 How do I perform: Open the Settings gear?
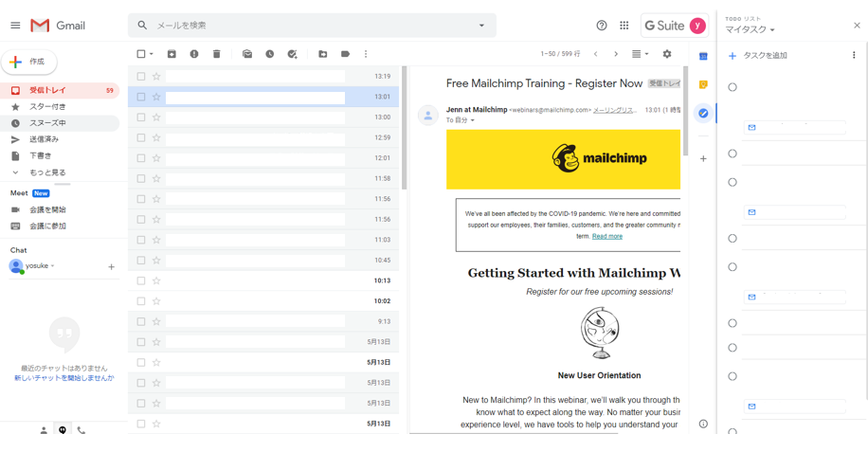coord(667,54)
